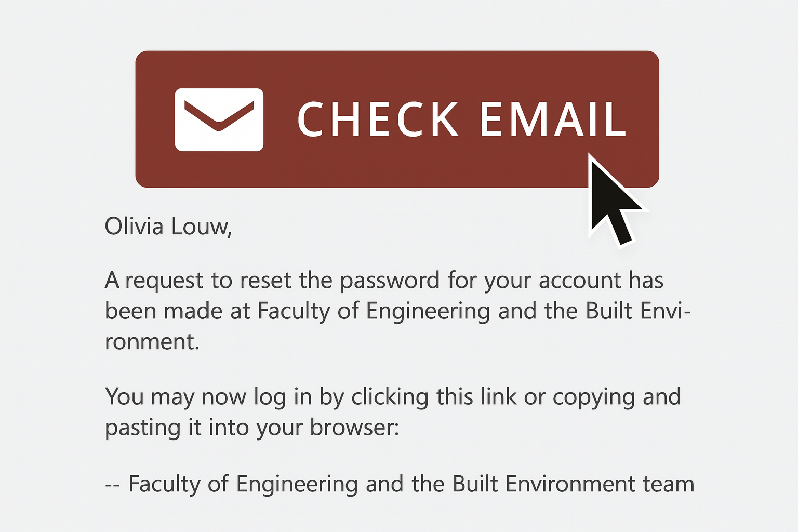This screenshot has width=798, height=532.
Task: Click the word "browser:" ending the instructions
Action: point(354,428)
